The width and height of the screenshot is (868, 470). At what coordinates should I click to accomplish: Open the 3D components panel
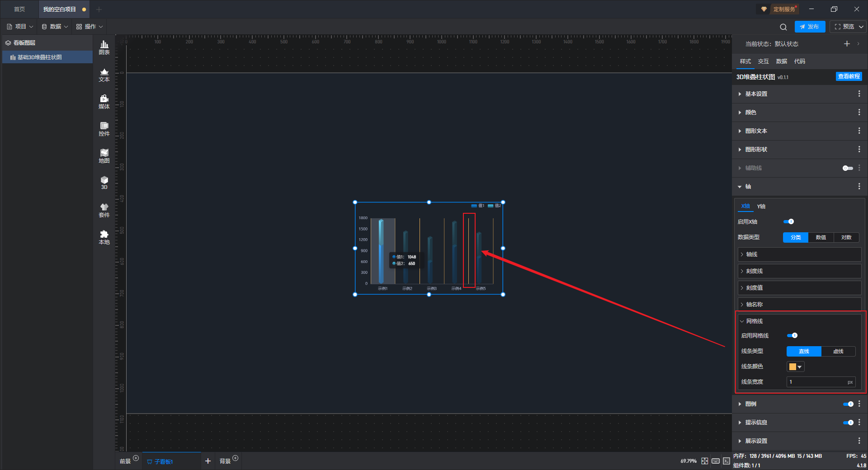pos(104,183)
